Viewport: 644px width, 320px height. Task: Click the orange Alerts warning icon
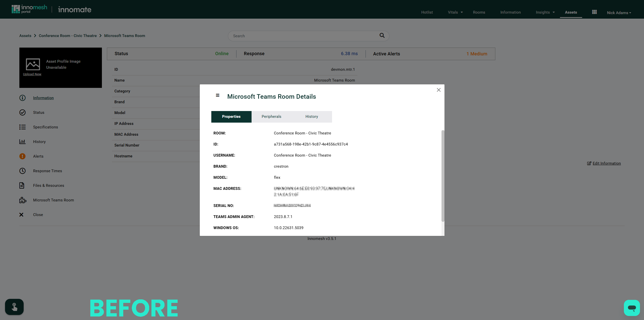[22, 156]
